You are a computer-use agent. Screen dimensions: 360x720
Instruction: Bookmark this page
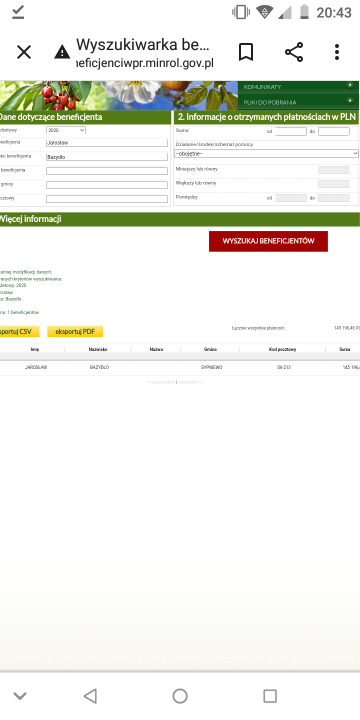(x=246, y=52)
